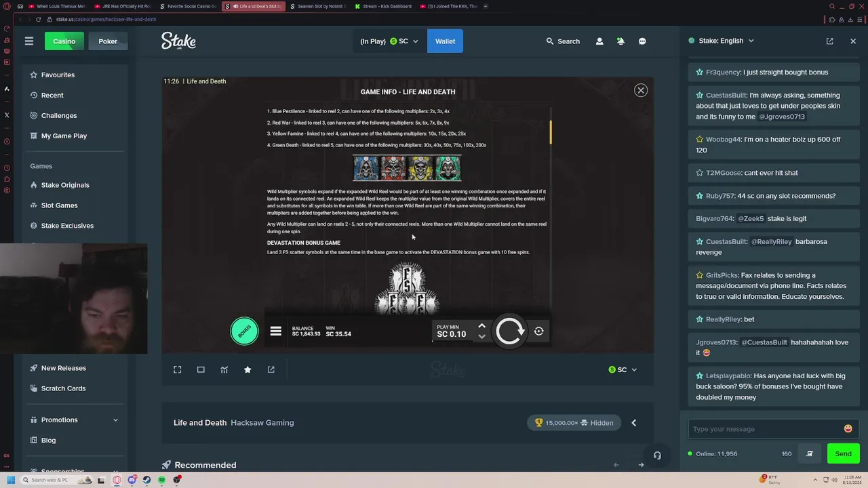Close the chat panel
Screen dimensions: 868x488
pyautogui.click(x=853, y=41)
